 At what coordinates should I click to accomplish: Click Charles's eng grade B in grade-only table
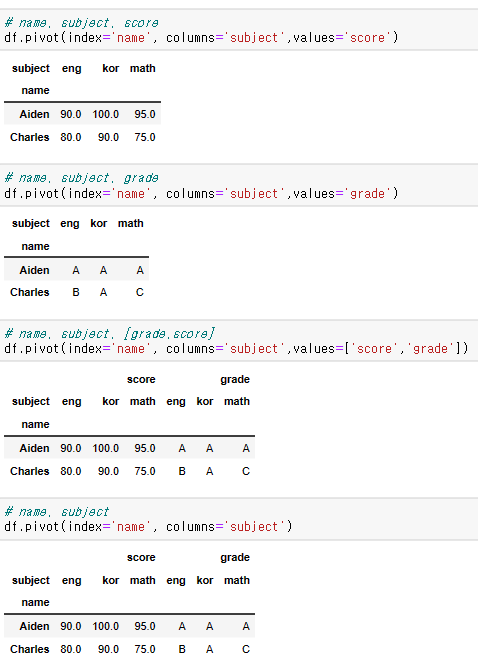(x=76, y=292)
